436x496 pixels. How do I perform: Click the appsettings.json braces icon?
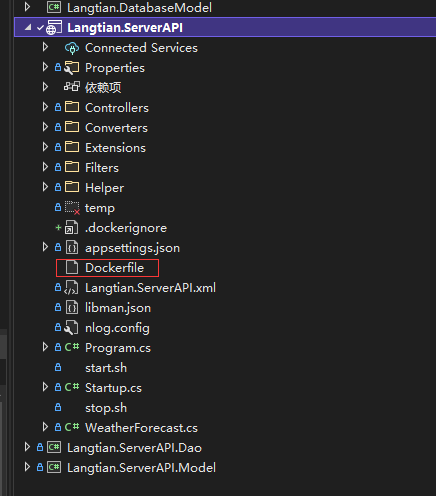(x=72, y=248)
